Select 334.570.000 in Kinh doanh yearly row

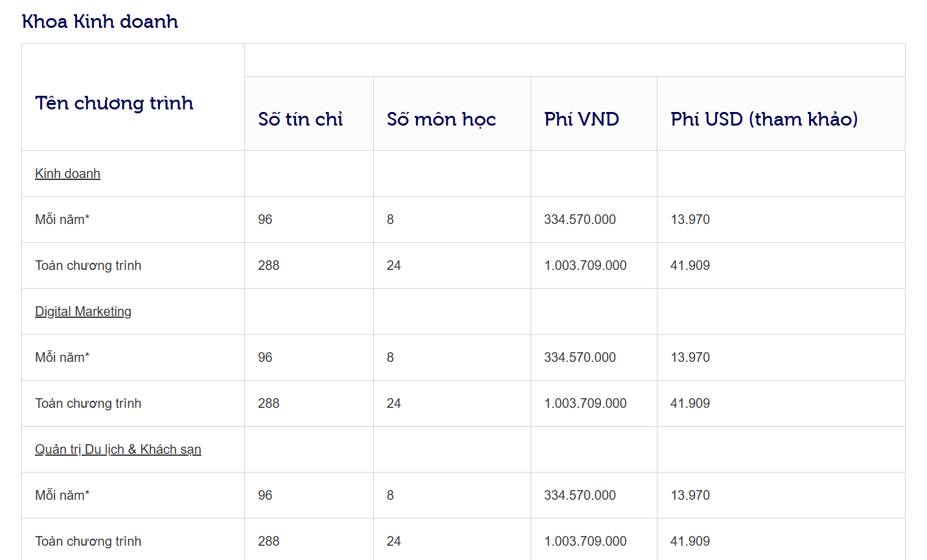[580, 219]
